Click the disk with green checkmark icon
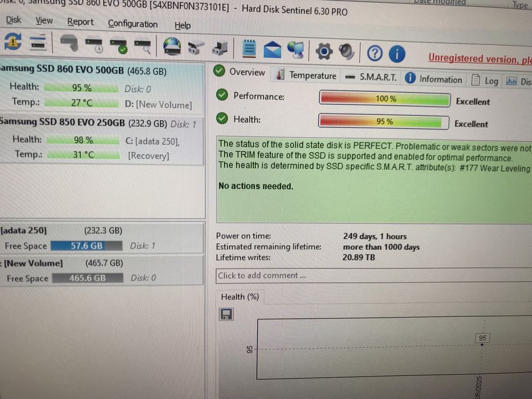This screenshot has height=399, width=532. click(119, 46)
